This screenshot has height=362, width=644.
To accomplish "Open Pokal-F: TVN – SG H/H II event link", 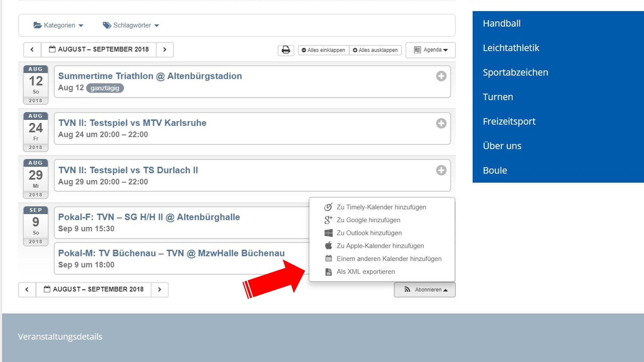I will point(149,217).
